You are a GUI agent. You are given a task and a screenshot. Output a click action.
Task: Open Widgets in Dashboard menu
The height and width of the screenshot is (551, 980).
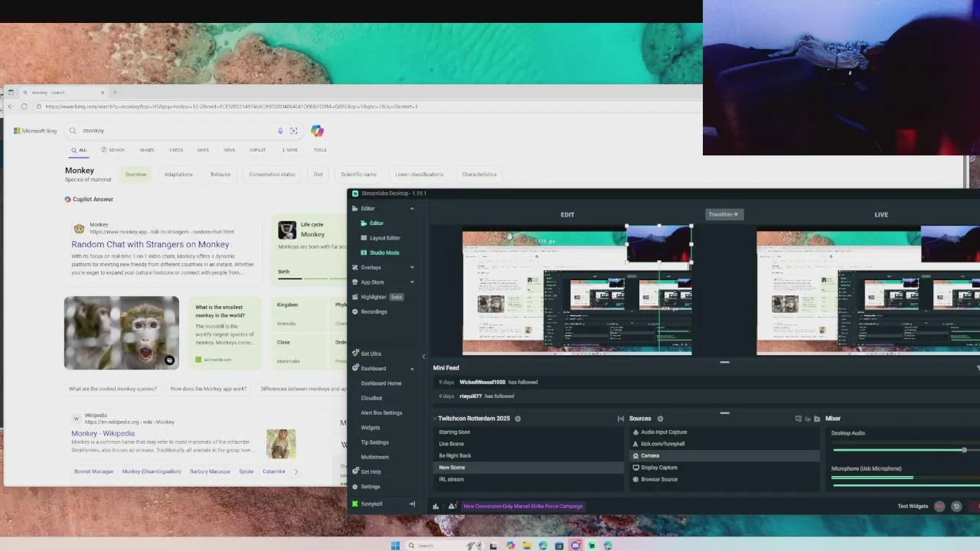coord(370,428)
